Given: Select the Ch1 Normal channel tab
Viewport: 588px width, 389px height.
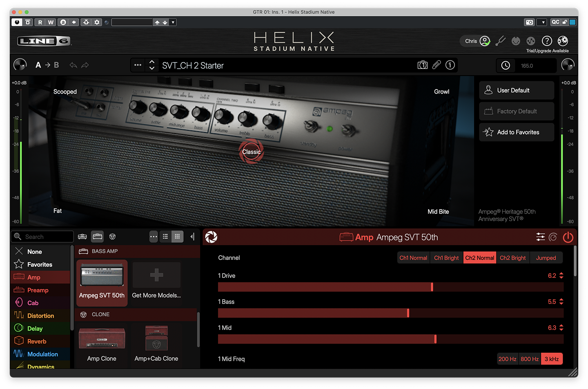Looking at the screenshot, I should (x=413, y=258).
